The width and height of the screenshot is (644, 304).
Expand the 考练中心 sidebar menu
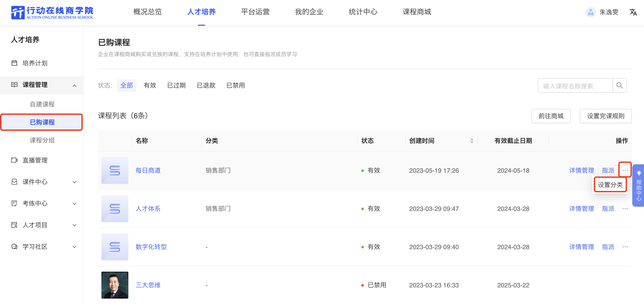[74, 203]
